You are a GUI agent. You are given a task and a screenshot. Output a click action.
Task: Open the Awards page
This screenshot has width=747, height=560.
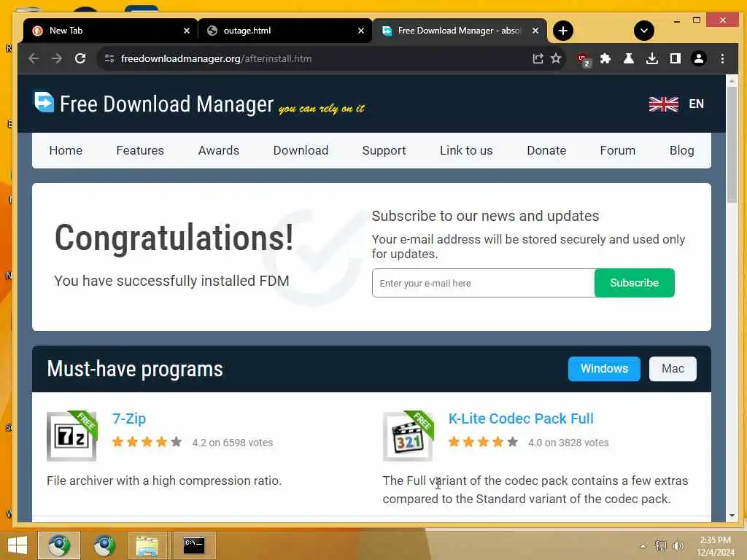[x=219, y=150]
